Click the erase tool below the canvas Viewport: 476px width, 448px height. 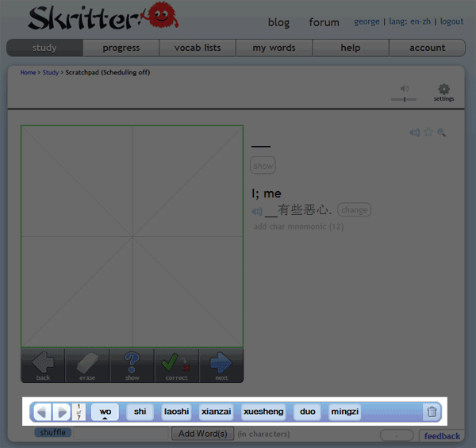tap(87, 366)
